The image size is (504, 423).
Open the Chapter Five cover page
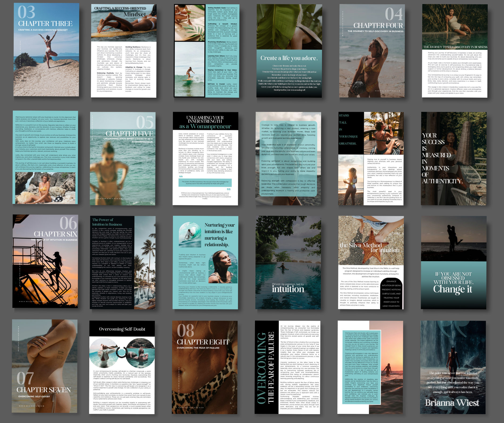[x=123, y=159]
